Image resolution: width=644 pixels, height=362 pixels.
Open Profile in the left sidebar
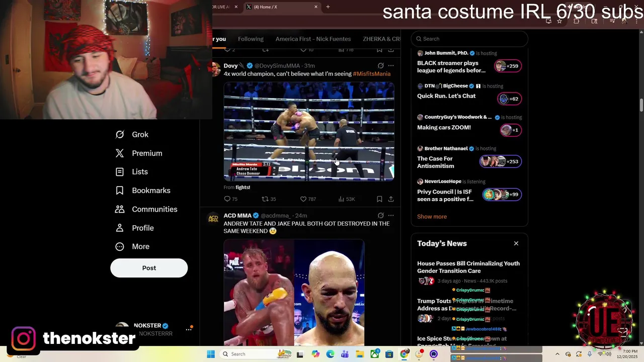tap(135, 228)
